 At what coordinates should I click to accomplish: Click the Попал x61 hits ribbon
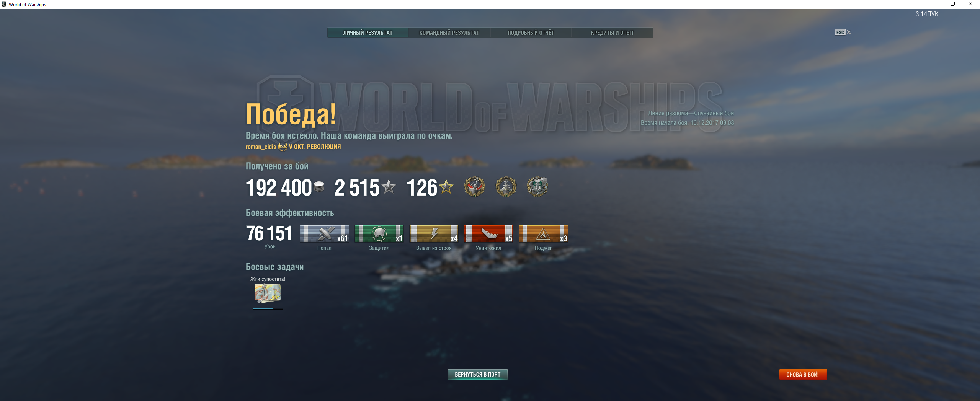pos(324,234)
